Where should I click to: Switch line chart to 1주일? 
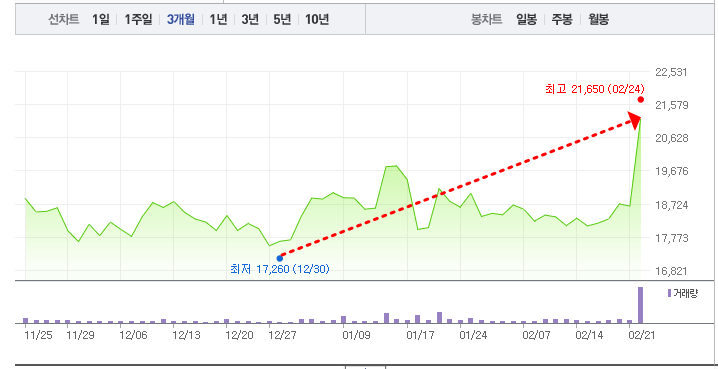click(138, 20)
